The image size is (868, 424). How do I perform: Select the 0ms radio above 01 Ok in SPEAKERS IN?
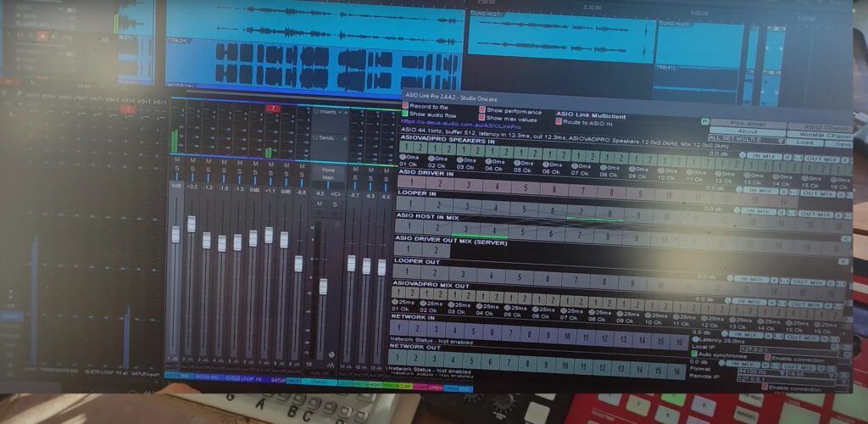pos(403,157)
